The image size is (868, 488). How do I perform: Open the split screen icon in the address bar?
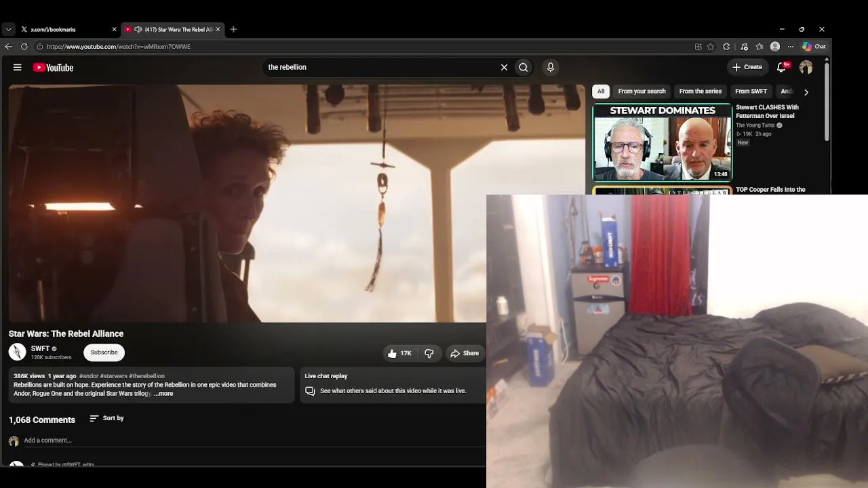coord(698,47)
